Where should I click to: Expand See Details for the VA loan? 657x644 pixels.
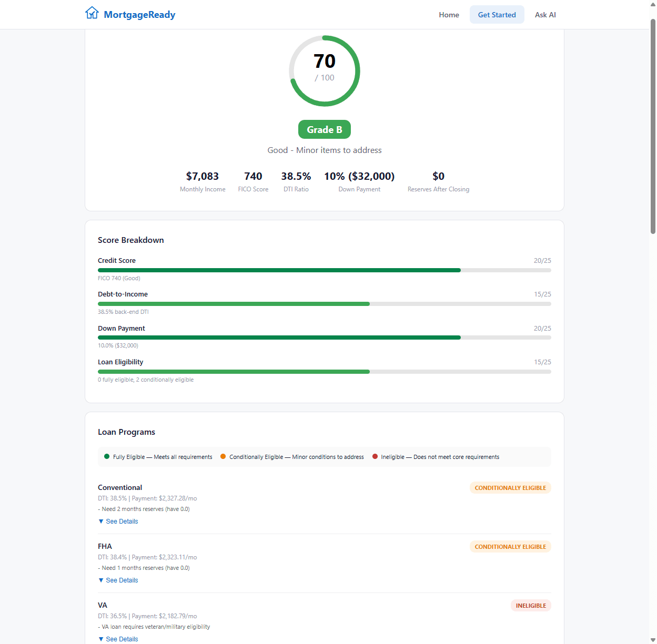tap(122, 639)
